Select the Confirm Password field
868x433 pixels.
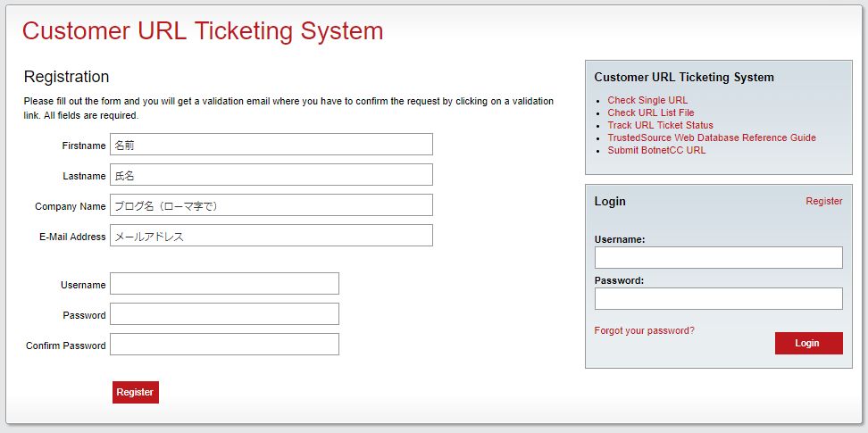point(224,345)
